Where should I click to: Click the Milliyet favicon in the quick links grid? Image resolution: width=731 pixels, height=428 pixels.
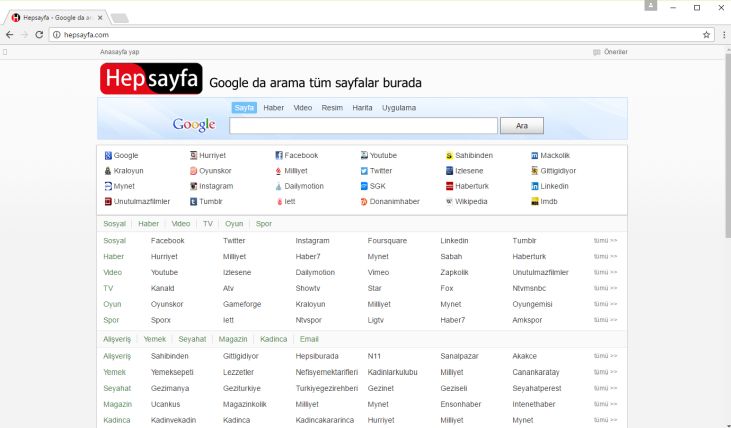click(x=279, y=171)
